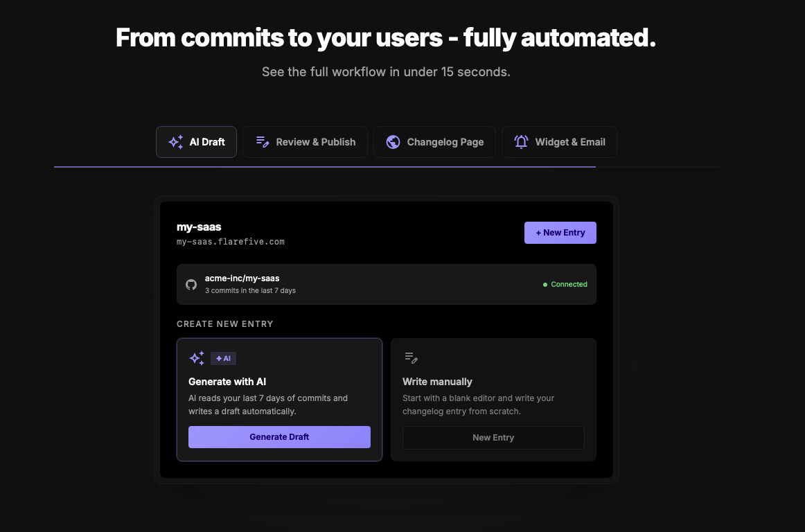Click the globe icon in Changelog Page tab

pos(393,142)
